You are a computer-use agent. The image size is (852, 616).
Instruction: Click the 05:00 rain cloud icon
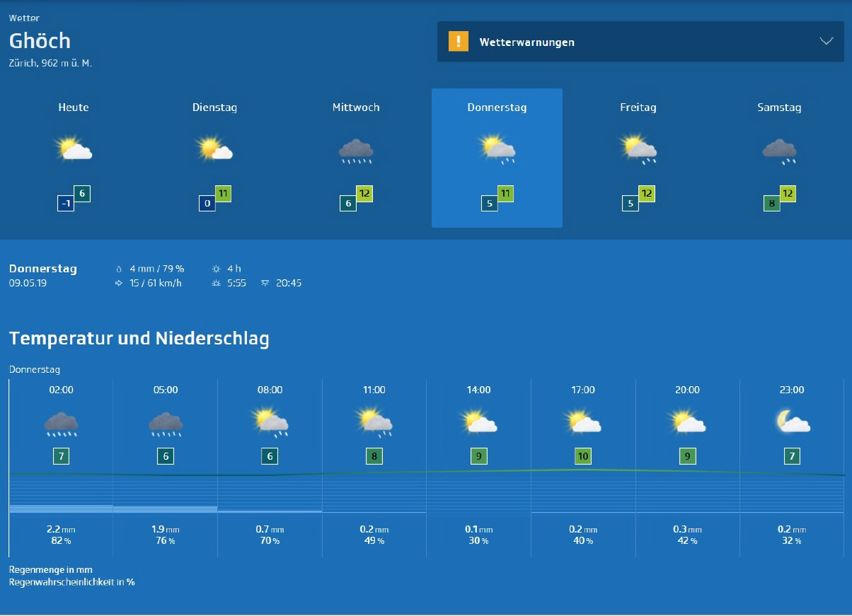tap(166, 424)
